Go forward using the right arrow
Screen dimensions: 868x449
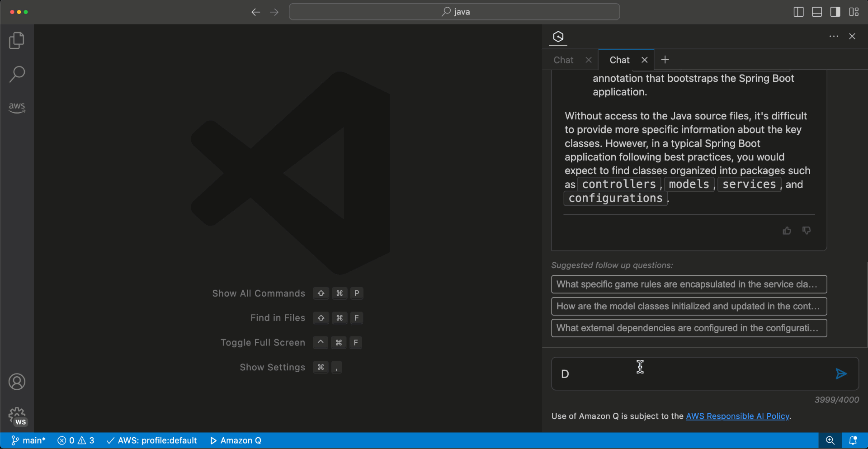pyautogui.click(x=274, y=12)
